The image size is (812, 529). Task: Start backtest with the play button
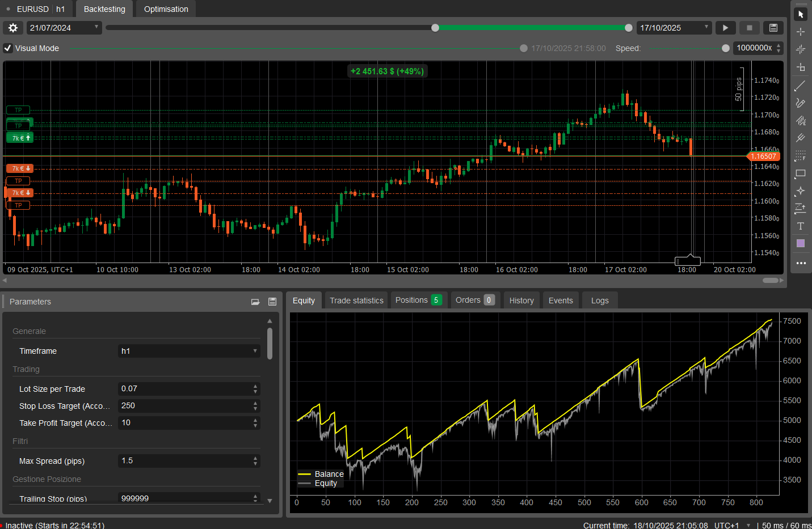pyautogui.click(x=725, y=28)
